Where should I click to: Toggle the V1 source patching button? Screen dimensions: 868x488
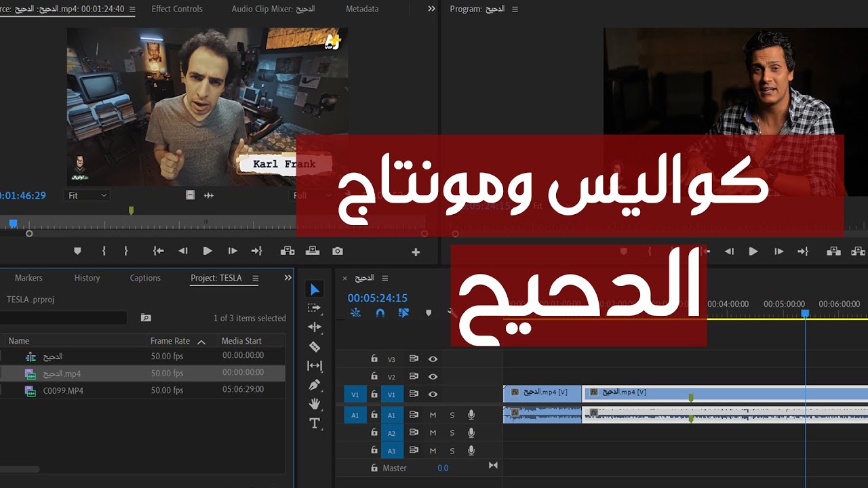[355, 394]
